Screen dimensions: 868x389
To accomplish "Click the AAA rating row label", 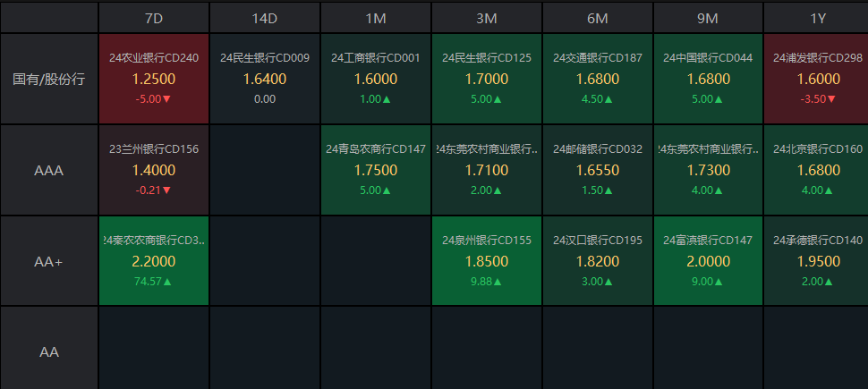I will pyautogui.click(x=49, y=170).
